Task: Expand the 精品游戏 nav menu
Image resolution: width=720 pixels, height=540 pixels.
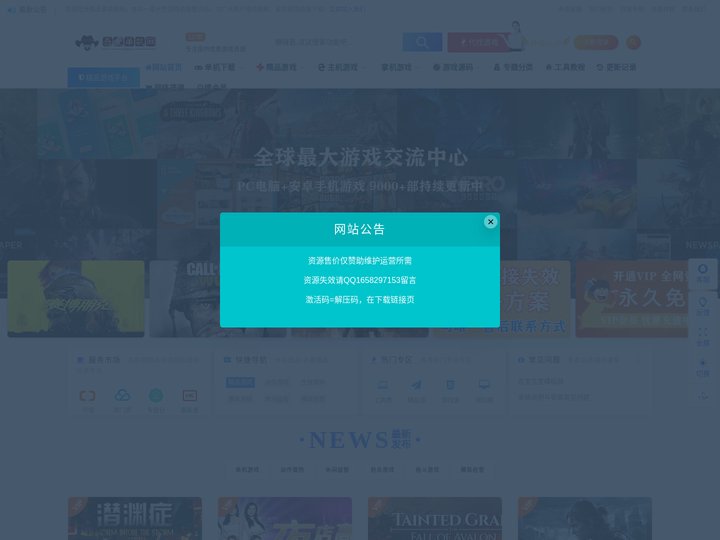Action: [x=277, y=68]
